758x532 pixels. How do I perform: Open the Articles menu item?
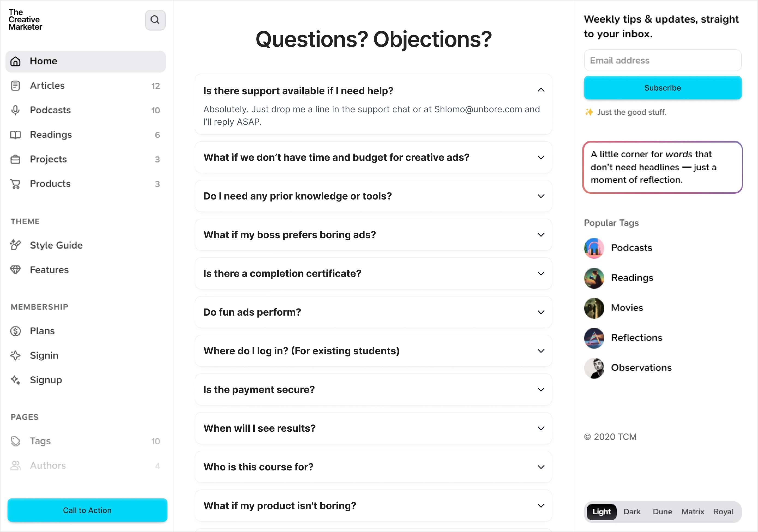47,86
